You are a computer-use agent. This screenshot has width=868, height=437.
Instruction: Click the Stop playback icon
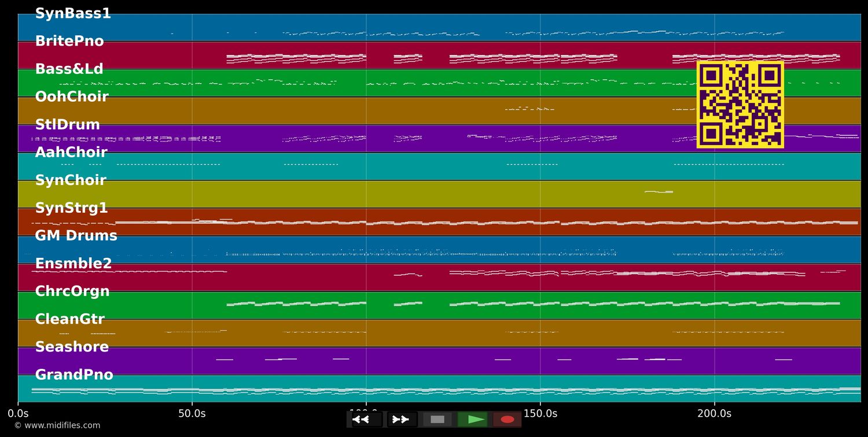(437, 419)
